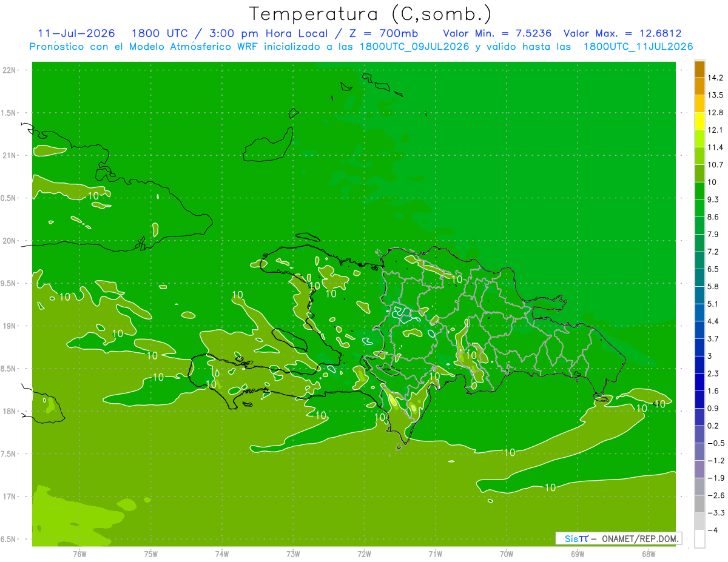This screenshot has width=728, height=562.
Task: Click the '7.2' color scale label
Action: coord(713,252)
